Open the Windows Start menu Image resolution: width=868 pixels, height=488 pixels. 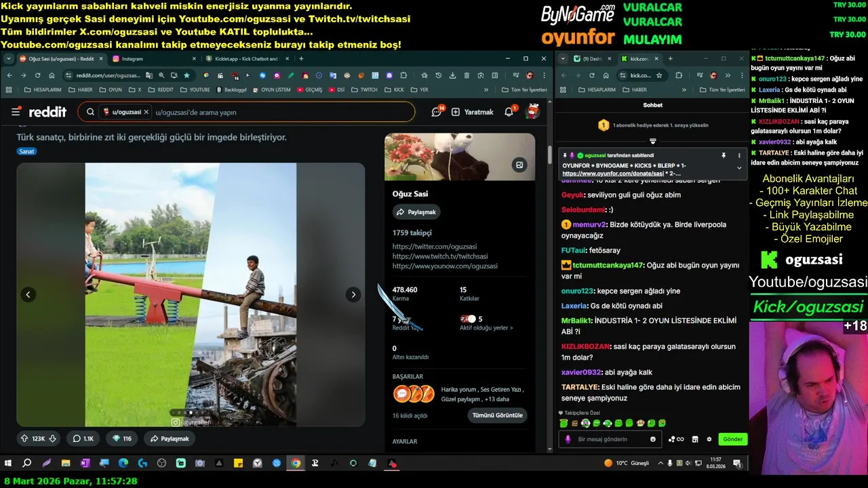[x=8, y=464]
